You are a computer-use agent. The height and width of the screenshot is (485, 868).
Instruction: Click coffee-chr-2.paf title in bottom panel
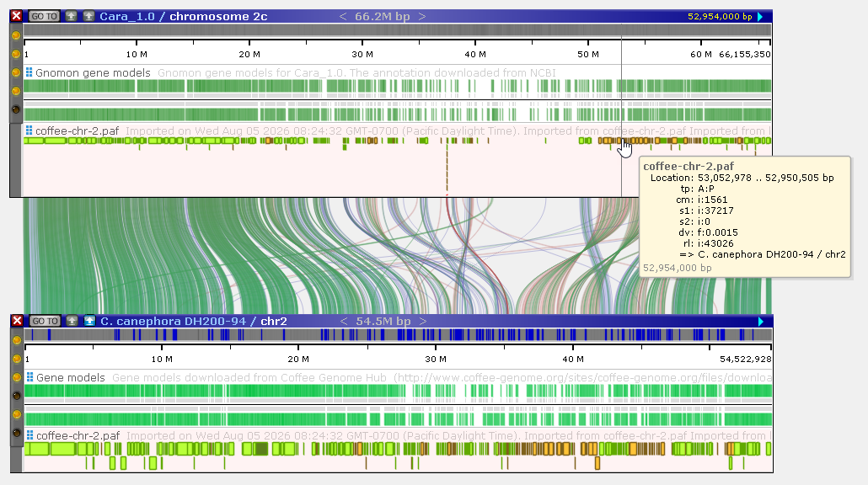pos(78,435)
